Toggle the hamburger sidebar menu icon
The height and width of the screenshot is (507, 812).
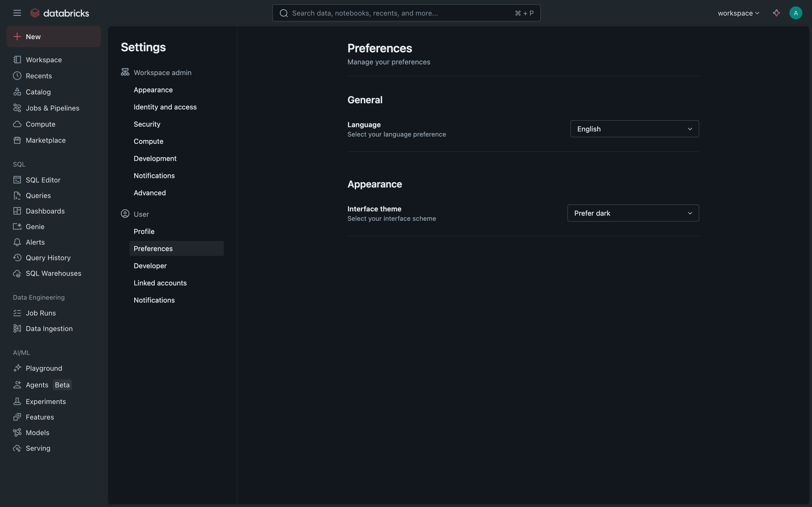[17, 13]
